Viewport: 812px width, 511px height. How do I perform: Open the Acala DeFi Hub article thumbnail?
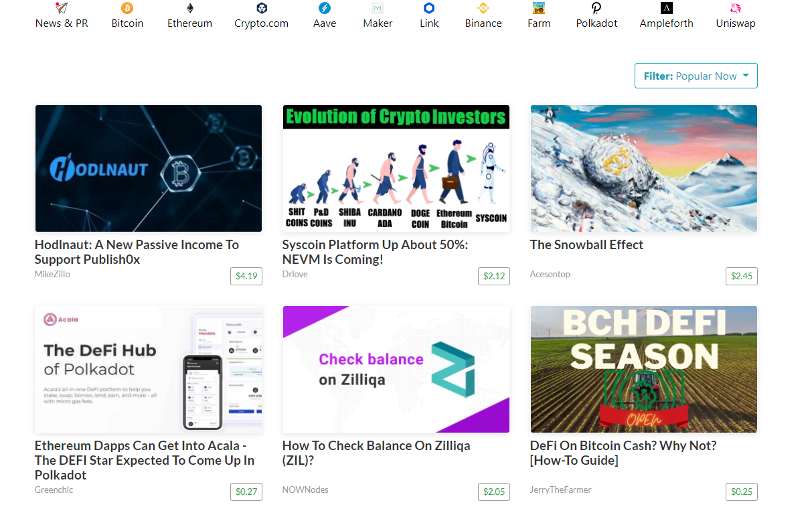148,369
